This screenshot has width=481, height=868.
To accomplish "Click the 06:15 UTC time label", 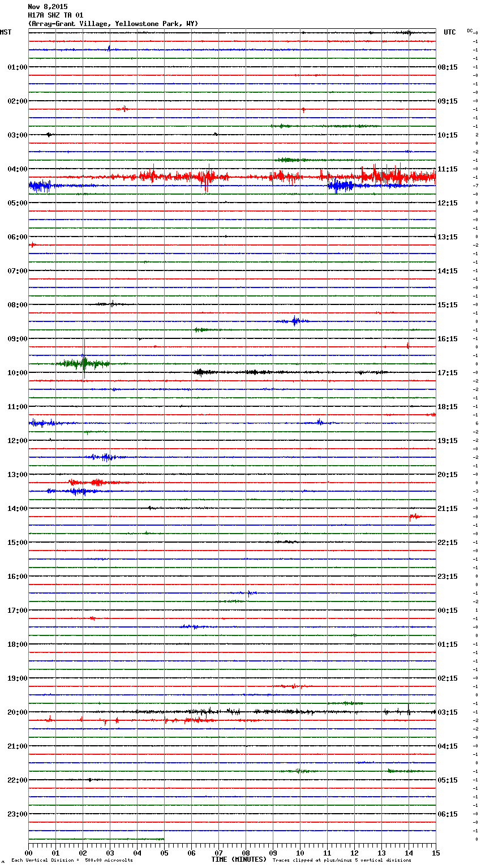I will [448, 814].
